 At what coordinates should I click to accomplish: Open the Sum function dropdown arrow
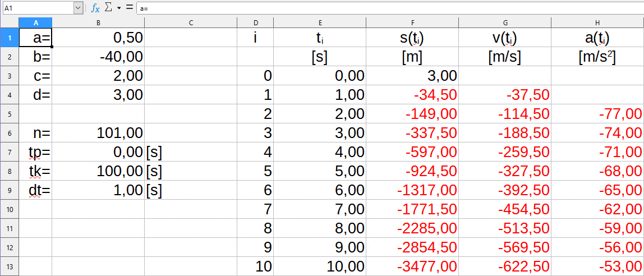tap(119, 8)
